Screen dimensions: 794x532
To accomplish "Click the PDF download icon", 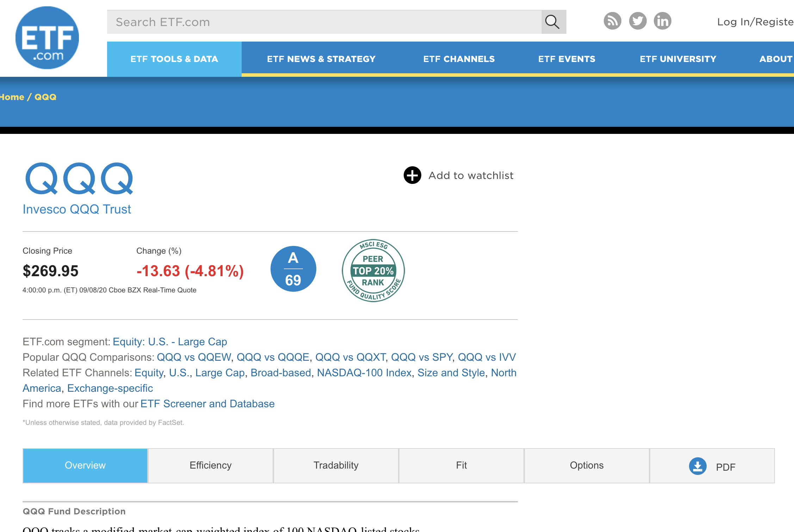I will pyautogui.click(x=697, y=466).
